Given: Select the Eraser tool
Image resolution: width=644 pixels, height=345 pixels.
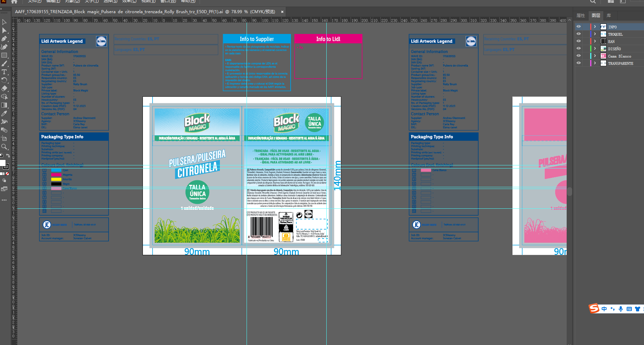Looking at the screenshot, I should tap(4, 88).
